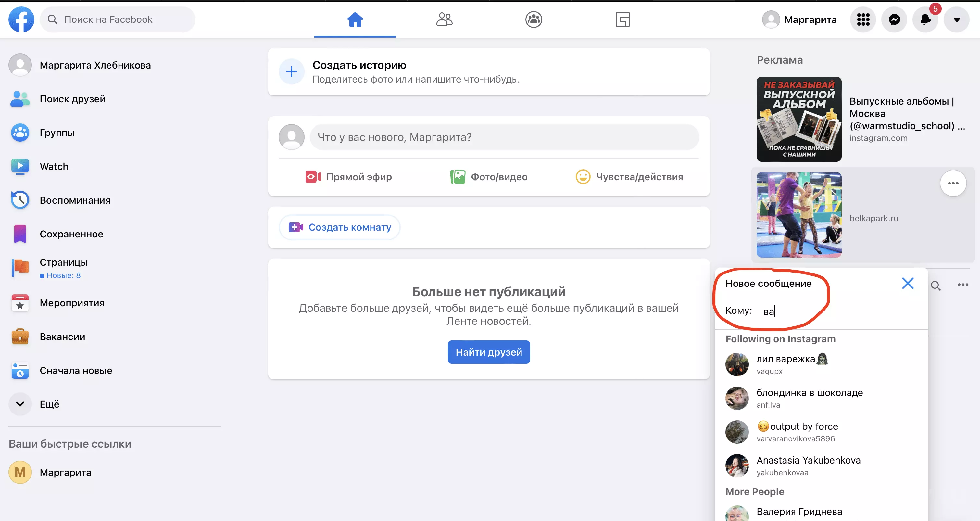Viewport: 980px width, 521px height.
Task: Open options for belkapark.ru ad
Action: pyautogui.click(x=953, y=184)
